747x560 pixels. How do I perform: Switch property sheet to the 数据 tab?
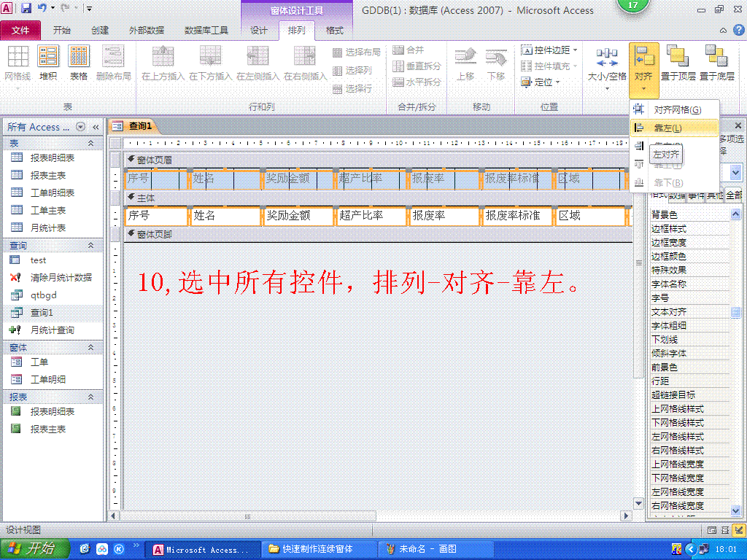677,195
